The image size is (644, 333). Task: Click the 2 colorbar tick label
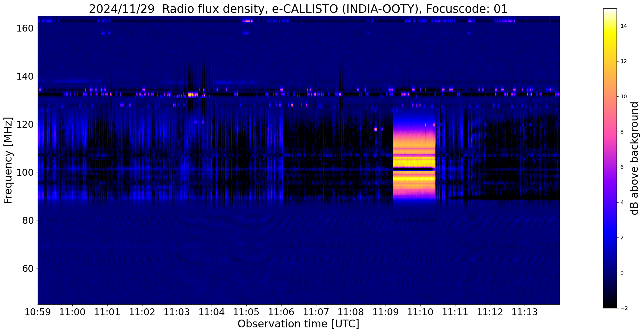(622, 238)
